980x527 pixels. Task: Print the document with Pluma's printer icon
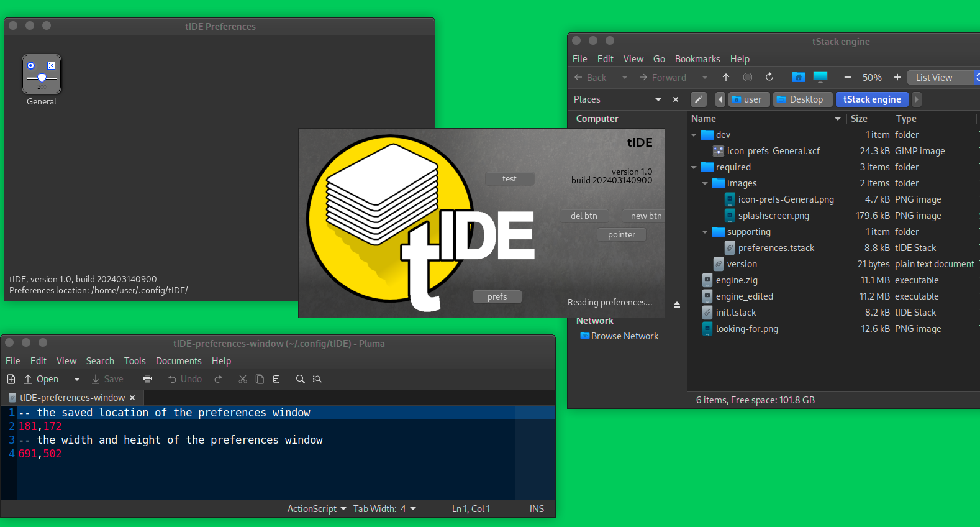(x=148, y=379)
